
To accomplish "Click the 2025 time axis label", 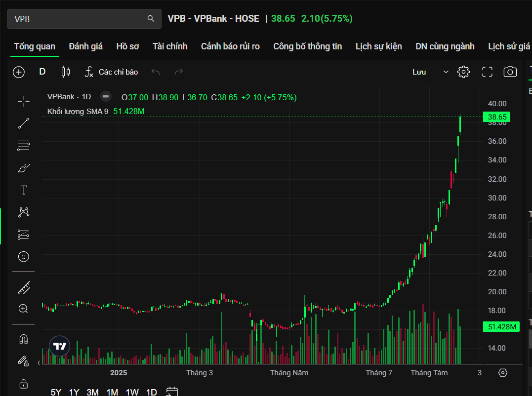I will pyautogui.click(x=119, y=373).
